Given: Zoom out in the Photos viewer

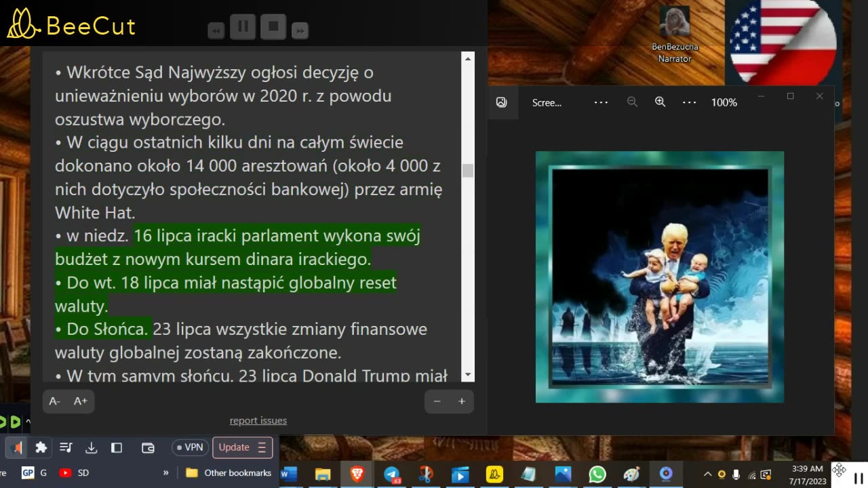Looking at the screenshot, I should tap(632, 102).
